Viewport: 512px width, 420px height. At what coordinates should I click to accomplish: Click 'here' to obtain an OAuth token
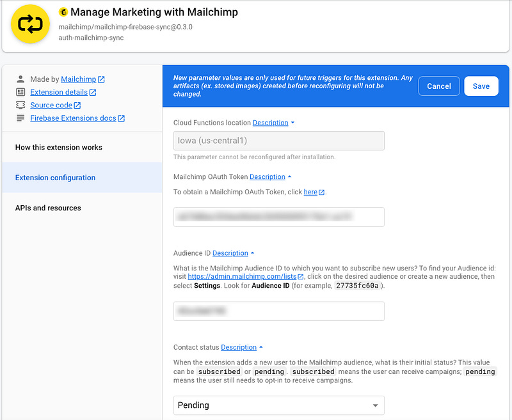(310, 192)
